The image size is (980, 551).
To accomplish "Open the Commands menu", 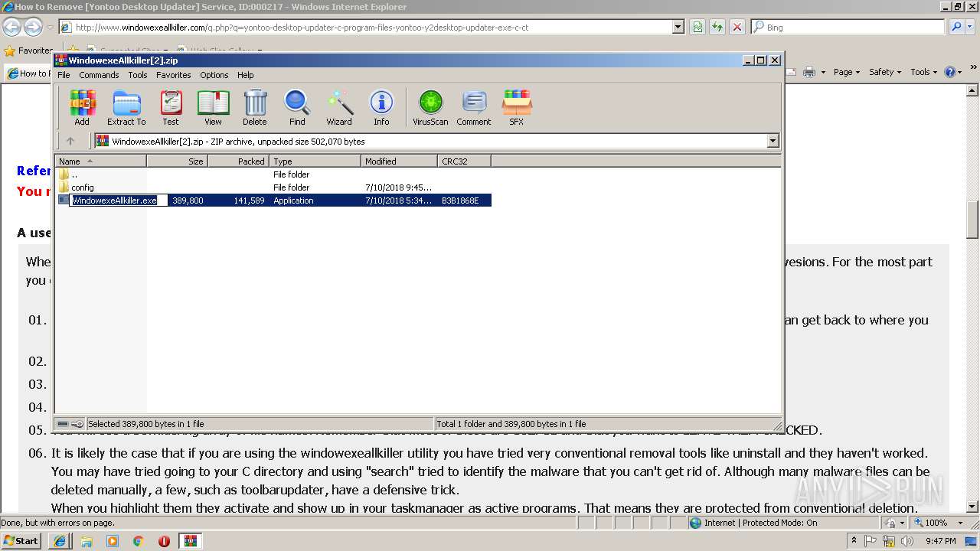I will click(99, 75).
